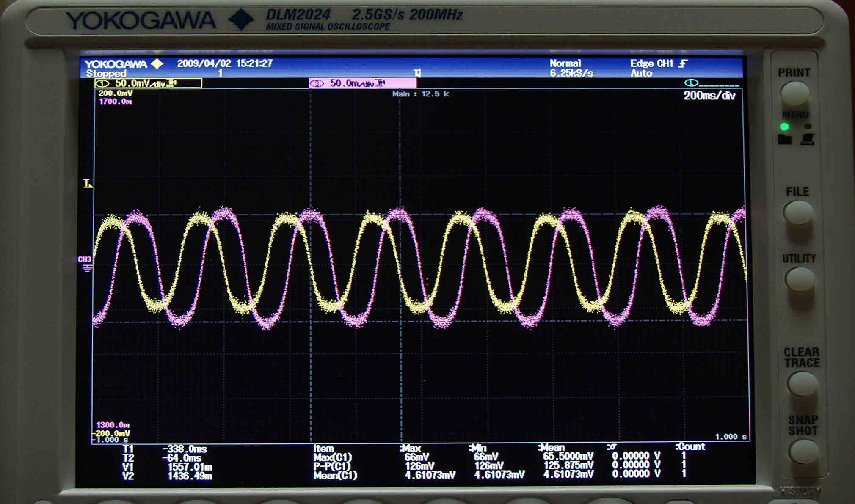855x504 pixels.
Task: Click the 200ms/div timebase readout
Action: click(709, 96)
